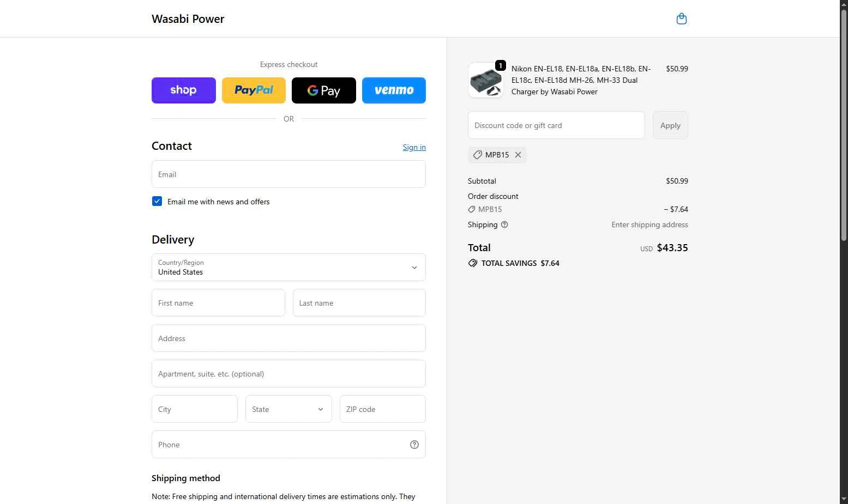Click the First name field
This screenshot has width=848, height=504.
coord(218,303)
